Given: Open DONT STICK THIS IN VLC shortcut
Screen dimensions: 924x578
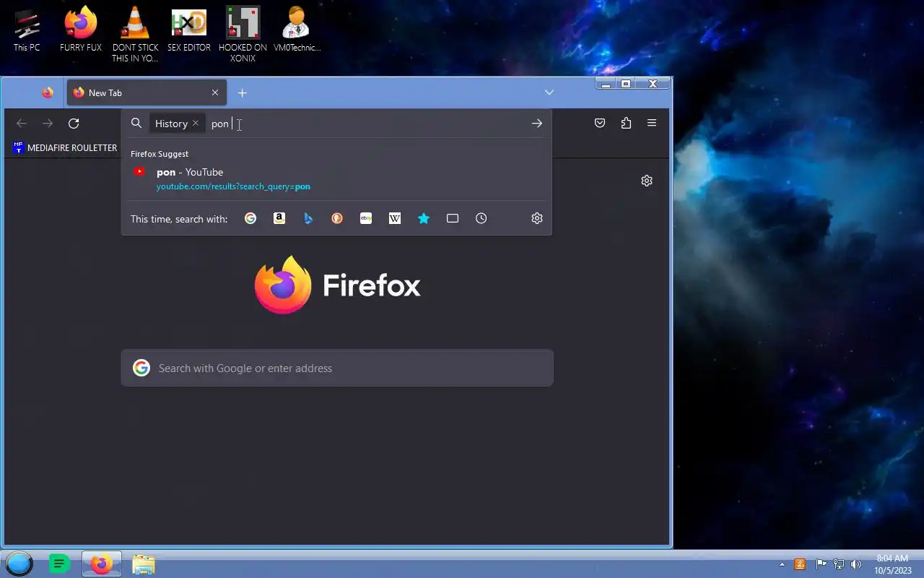Looking at the screenshot, I should [135, 35].
